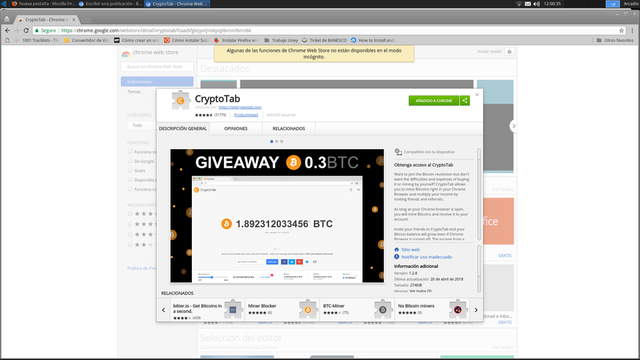Focus the Buscar en Chrome Web Store field
The width and height of the screenshot is (640, 360).
[157, 67]
